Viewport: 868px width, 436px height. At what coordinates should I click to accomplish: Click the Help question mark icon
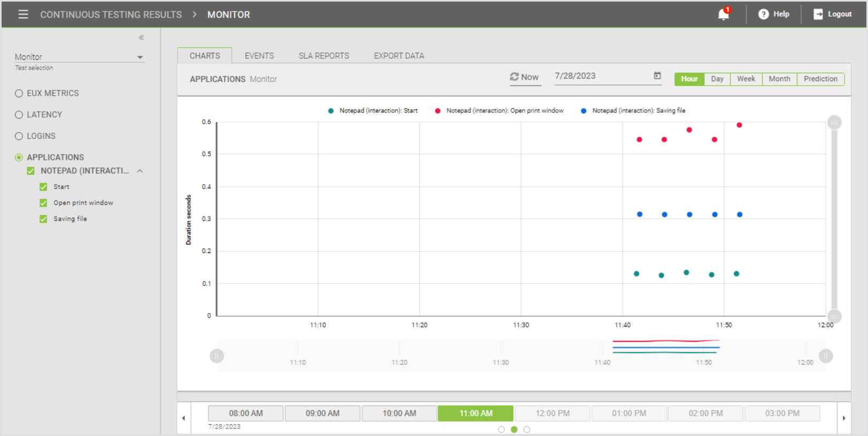pos(763,14)
